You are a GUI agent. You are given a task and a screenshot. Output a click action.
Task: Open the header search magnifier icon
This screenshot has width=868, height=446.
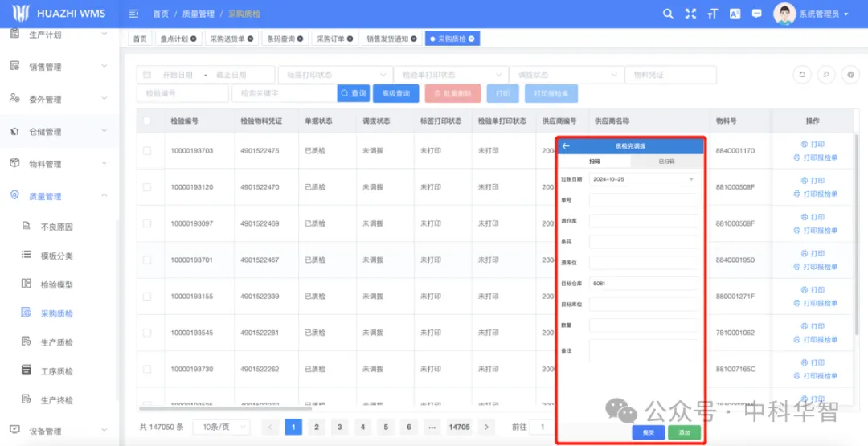tap(668, 14)
